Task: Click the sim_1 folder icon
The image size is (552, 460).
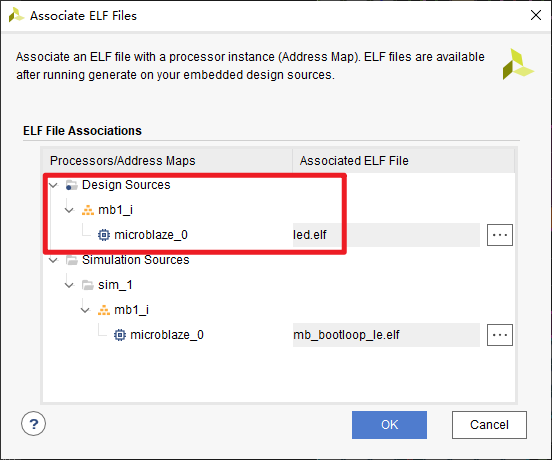Action: click(88, 285)
